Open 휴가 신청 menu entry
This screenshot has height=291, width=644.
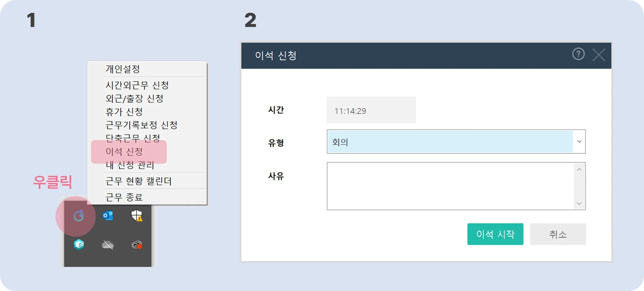124,112
